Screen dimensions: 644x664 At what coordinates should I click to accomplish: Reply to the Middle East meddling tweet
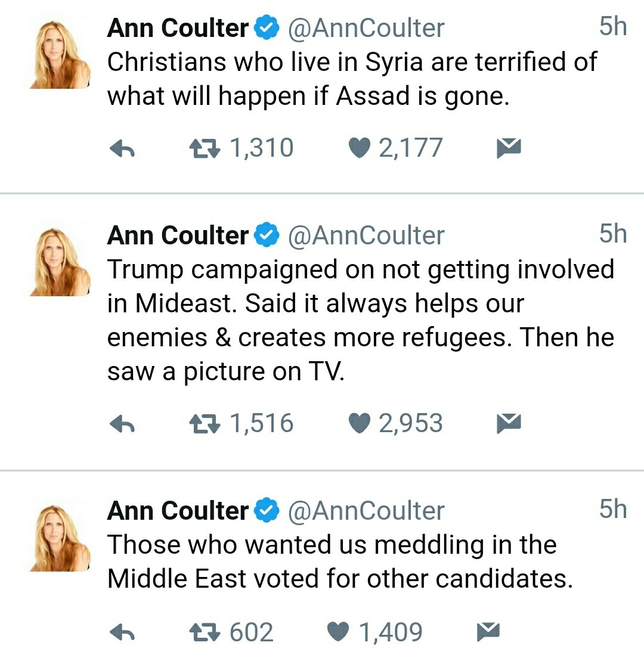tap(122, 632)
